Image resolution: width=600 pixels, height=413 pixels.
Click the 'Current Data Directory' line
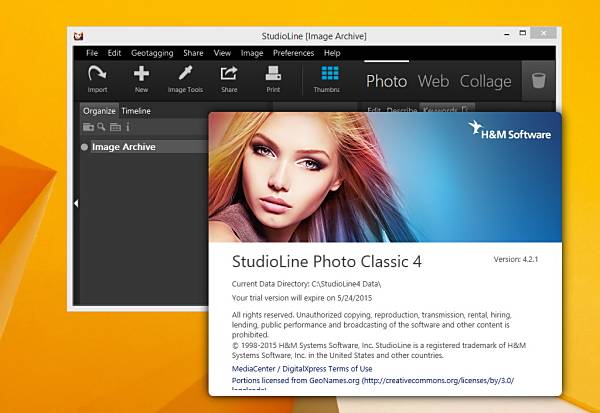point(307,284)
